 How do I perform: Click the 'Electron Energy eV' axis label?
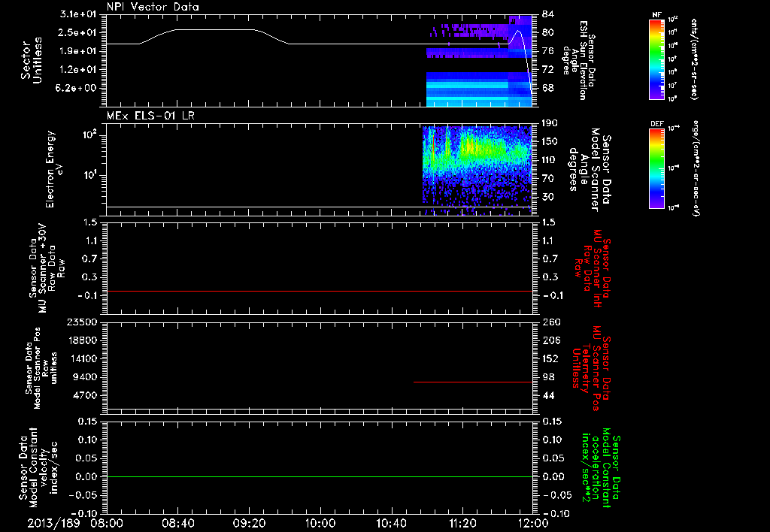[54, 169]
